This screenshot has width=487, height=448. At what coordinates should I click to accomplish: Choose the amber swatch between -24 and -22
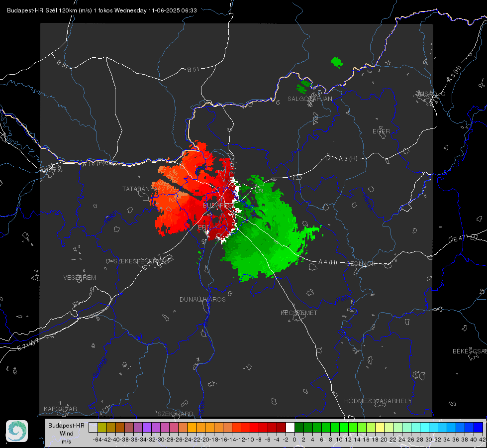pyautogui.click(x=192, y=427)
